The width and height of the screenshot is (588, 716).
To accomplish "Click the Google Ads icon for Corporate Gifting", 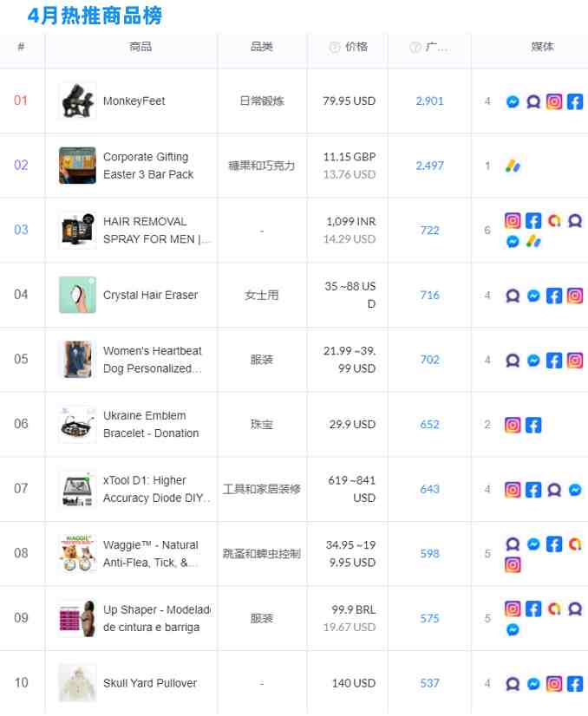I will [x=513, y=166].
